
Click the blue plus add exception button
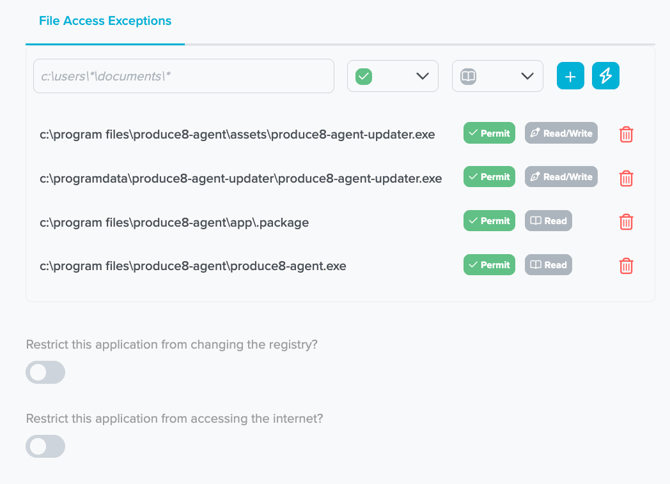570,76
